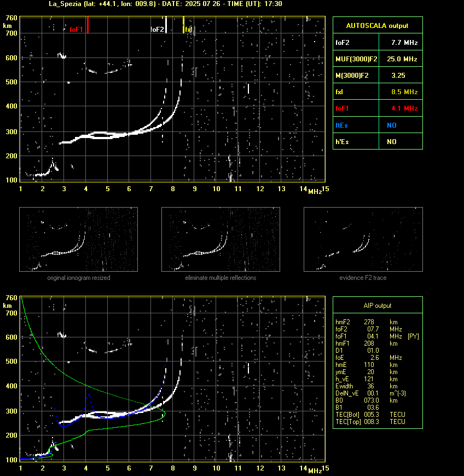Click the blue ftEs label cell
The height and width of the screenshot is (476, 464).
[356, 125]
